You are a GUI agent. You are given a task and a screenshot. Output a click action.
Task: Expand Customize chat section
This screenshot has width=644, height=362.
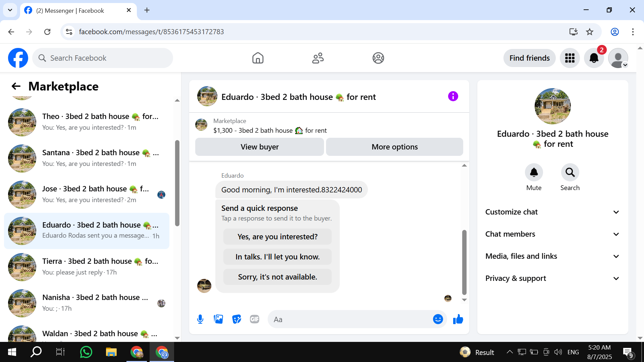[x=552, y=212]
